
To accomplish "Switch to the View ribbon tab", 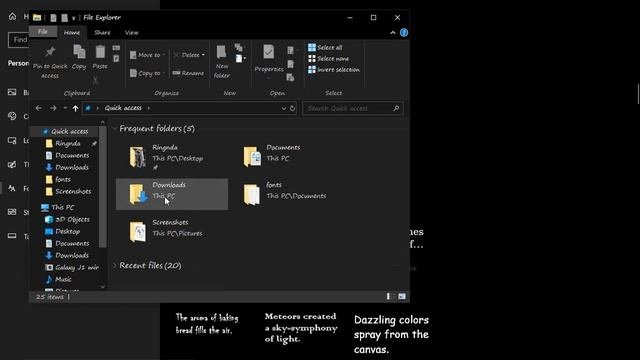I will [131, 32].
